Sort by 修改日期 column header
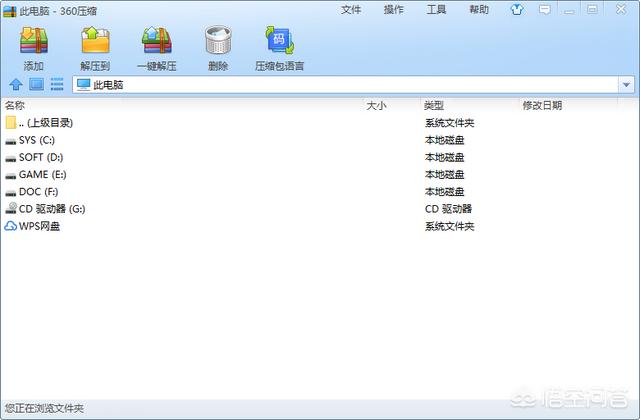 pyautogui.click(x=542, y=106)
